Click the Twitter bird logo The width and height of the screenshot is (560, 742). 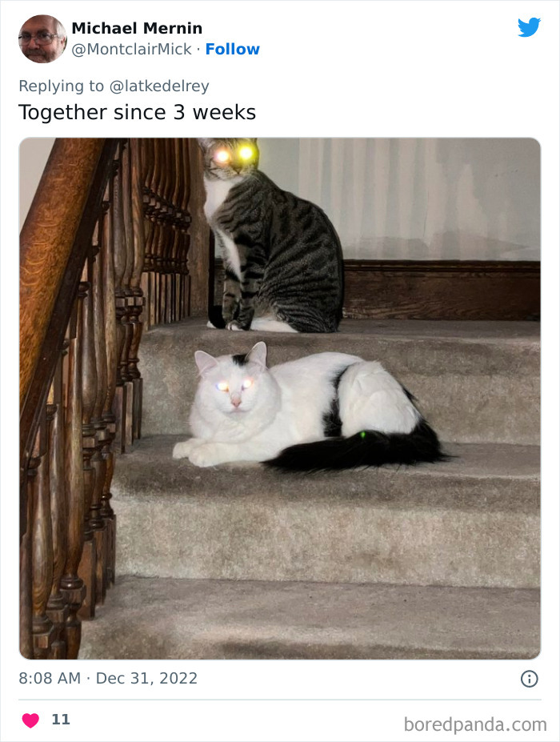tap(529, 27)
